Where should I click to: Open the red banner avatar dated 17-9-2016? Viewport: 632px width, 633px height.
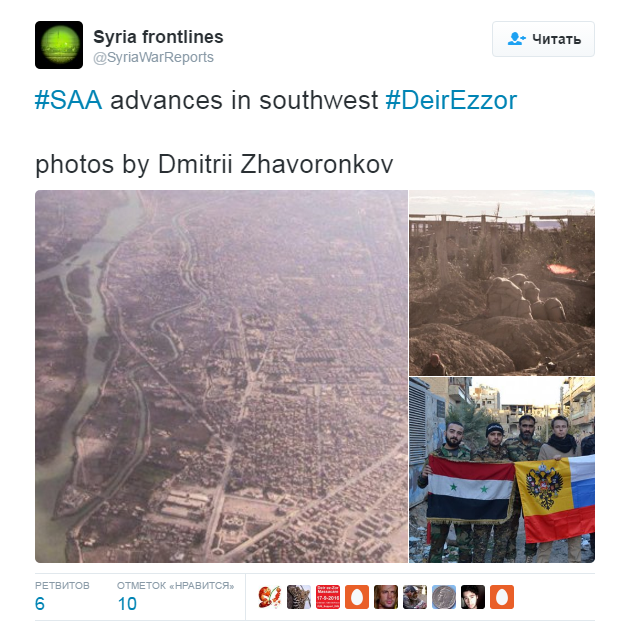point(328,597)
